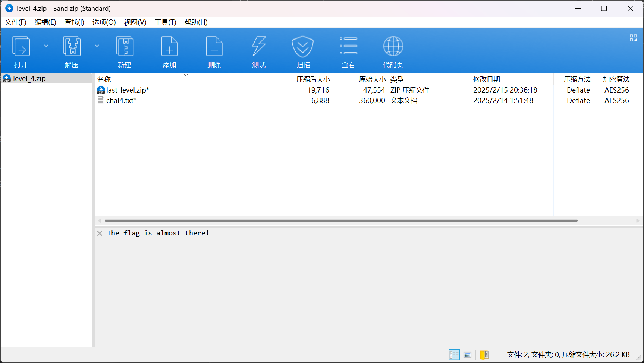Click the 代码页 (Code page) globe icon
Image resolution: width=644 pixels, height=363 pixels.
pos(393,46)
